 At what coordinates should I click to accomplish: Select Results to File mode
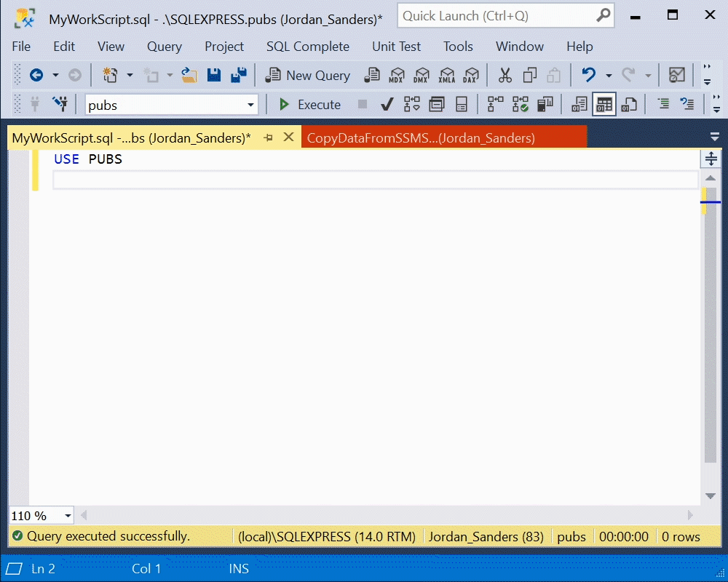tap(629, 104)
